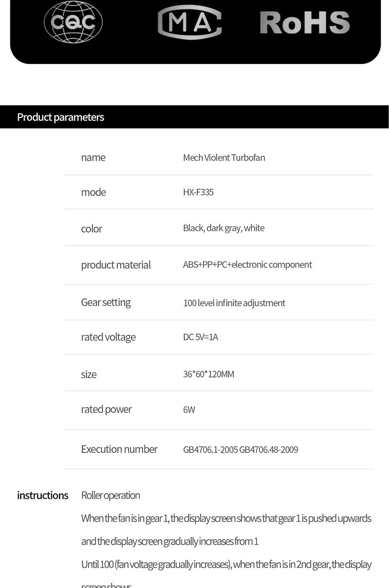This screenshot has height=588, width=389.
Task: Select the DC 5V=1A value
Action: (x=200, y=337)
